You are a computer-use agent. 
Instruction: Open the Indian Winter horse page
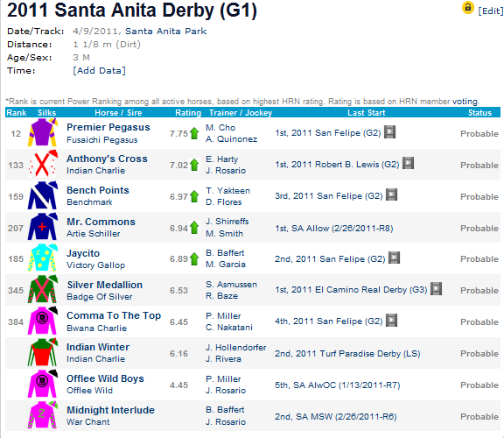click(98, 347)
